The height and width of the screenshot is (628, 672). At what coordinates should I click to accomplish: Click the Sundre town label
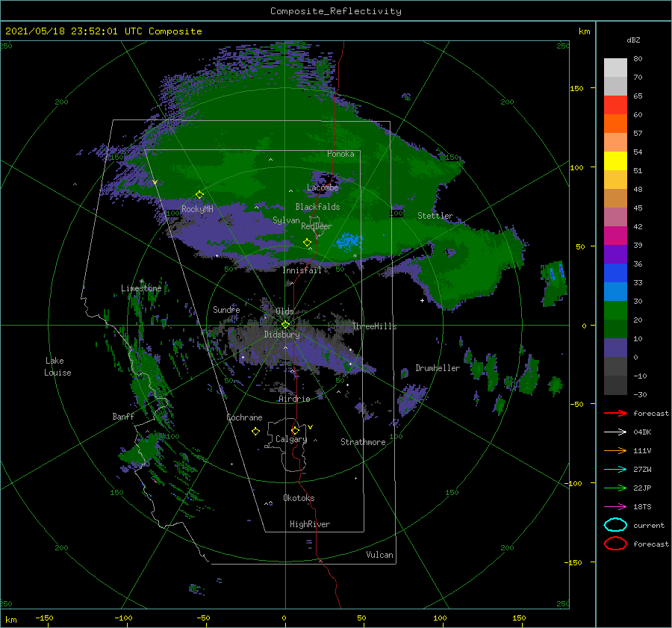[x=226, y=309]
